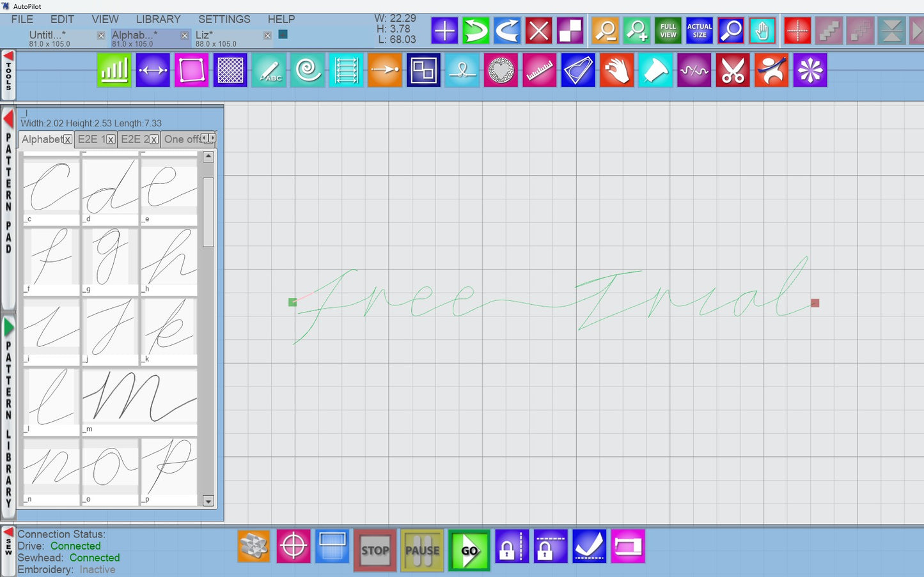Open the ABC text tool

tap(269, 70)
